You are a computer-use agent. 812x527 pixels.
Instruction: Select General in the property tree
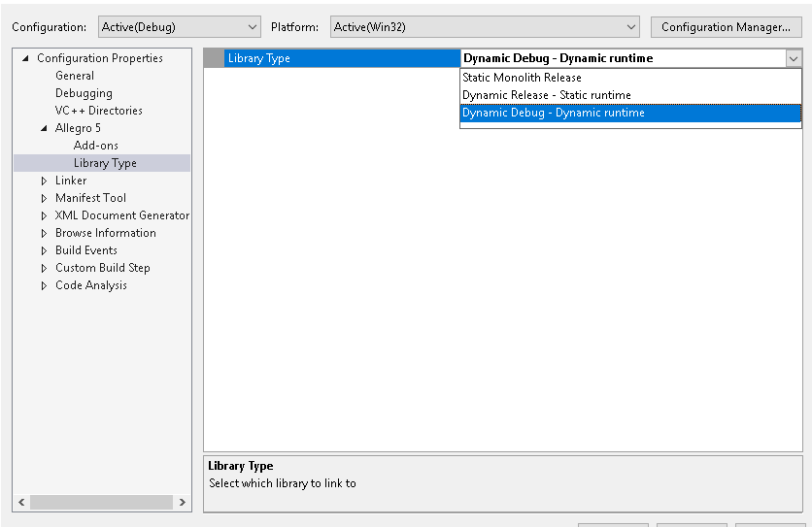[75, 76]
